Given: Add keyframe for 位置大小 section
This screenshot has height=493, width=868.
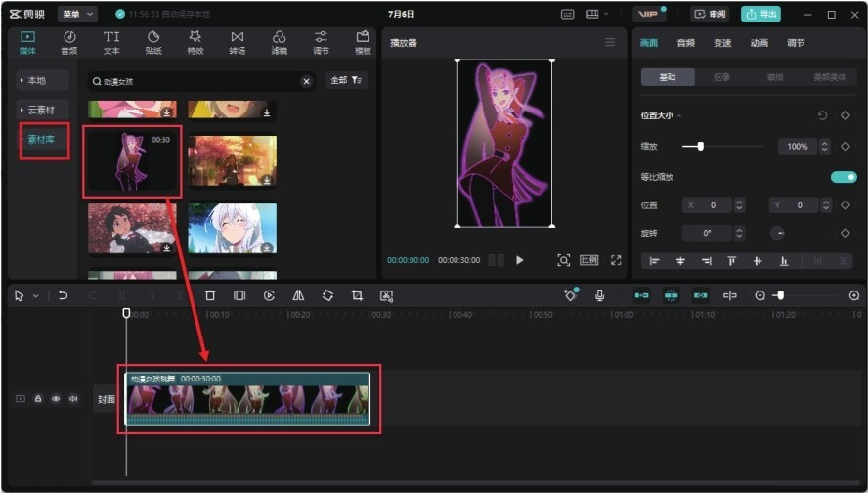Looking at the screenshot, I should pos(846,115).
